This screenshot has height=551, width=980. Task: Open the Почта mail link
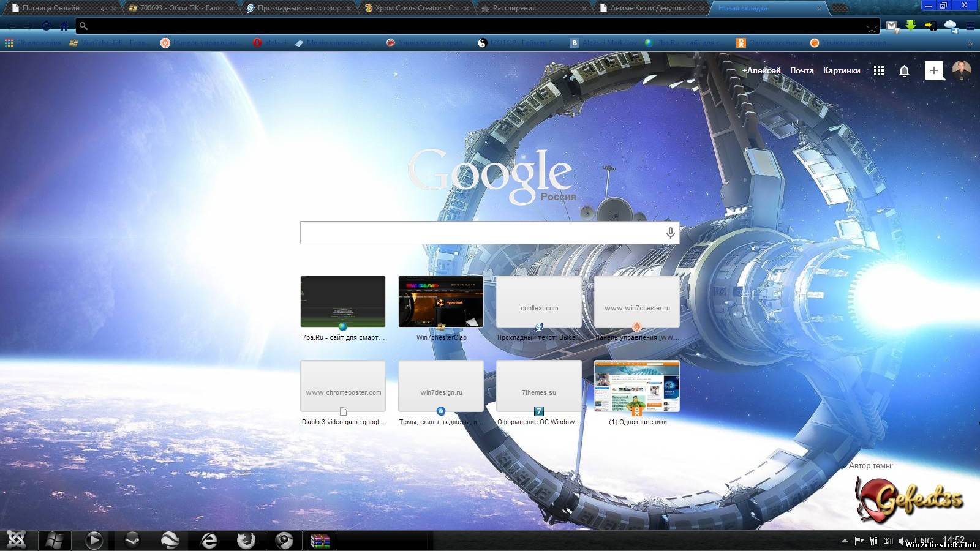(802, 70)
